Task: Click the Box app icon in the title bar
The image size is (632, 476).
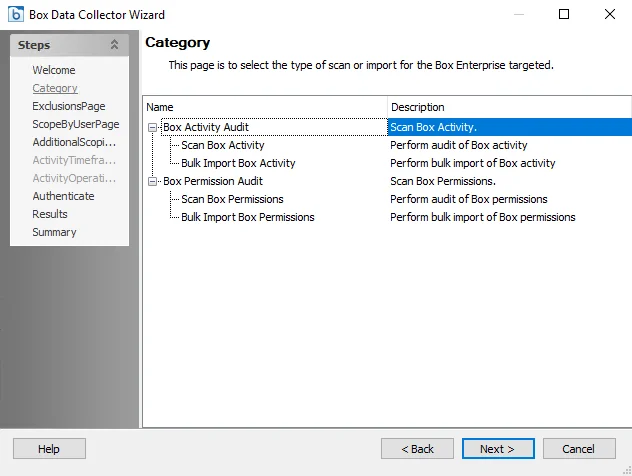Action: tap(16, 15)
